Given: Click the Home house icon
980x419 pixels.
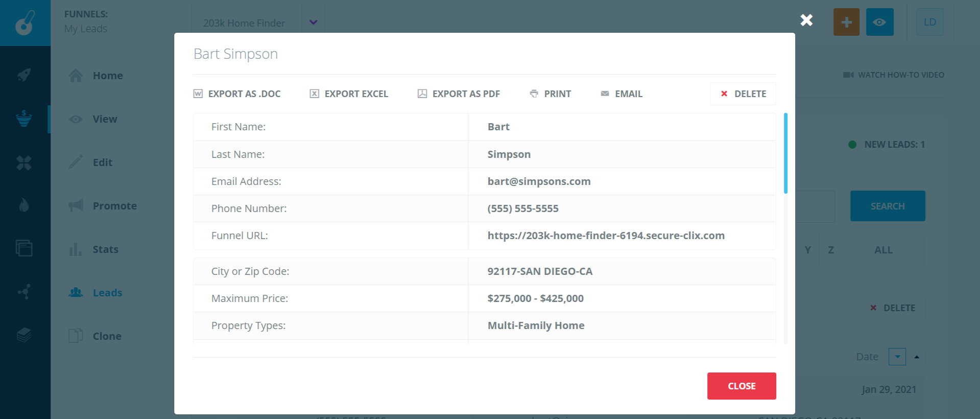Looking at the screenshot, I should tap(76, 76).
